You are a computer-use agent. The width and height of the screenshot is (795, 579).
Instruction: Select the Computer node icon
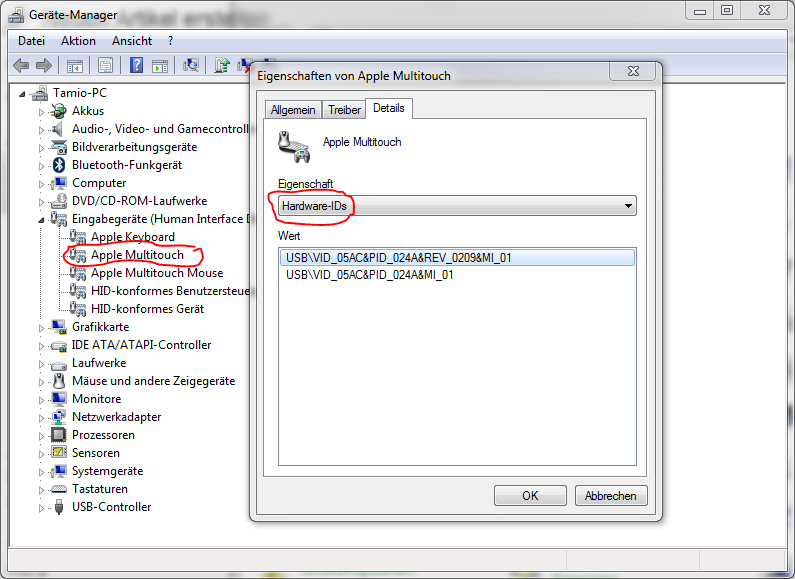[59, 183]
